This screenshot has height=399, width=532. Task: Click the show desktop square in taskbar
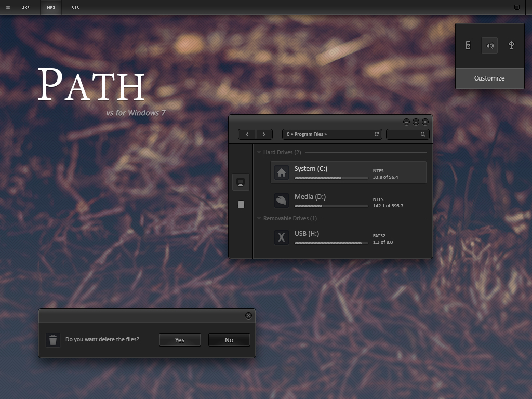(517, 7)
